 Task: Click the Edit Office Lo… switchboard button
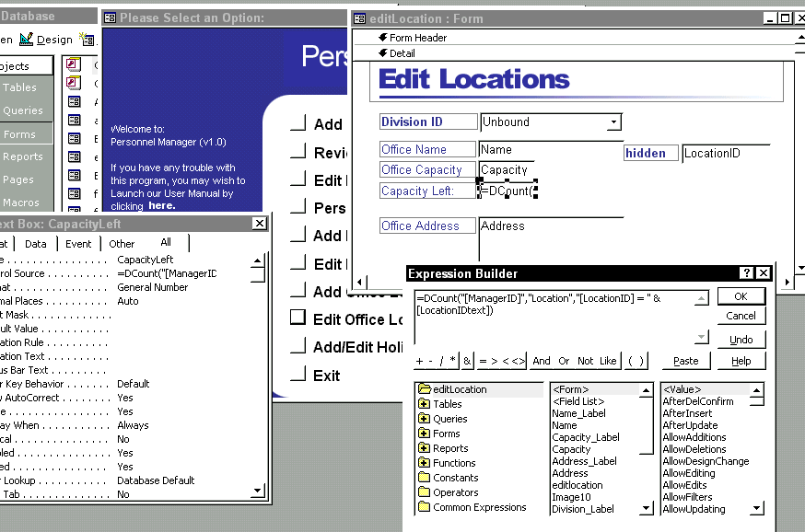pyautogui.click(x=298, y=318)
